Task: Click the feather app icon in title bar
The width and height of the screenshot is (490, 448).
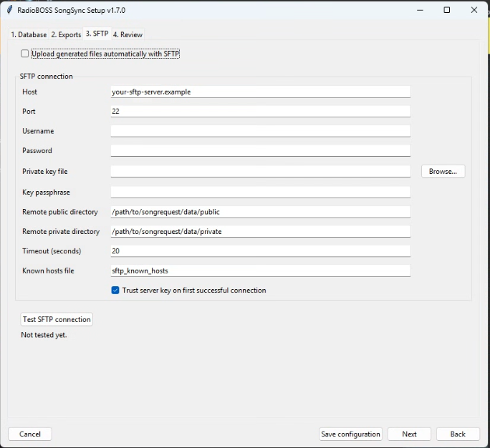Action: (x=10, y=10)
